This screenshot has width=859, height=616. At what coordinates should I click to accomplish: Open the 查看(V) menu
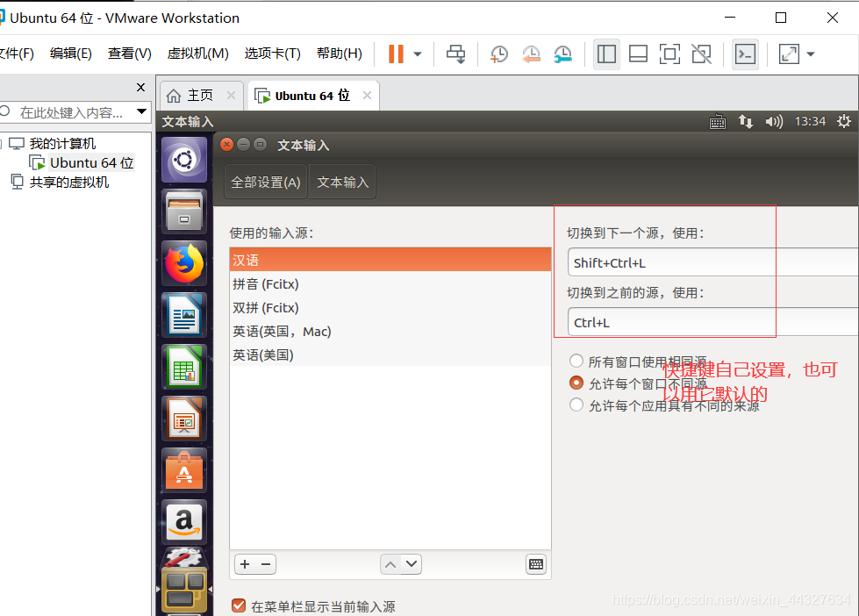[x=129, y=54]
